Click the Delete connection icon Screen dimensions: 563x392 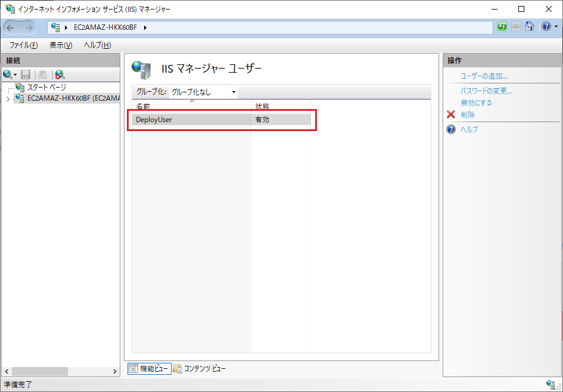pyautogui.click(x=60, y=74)
